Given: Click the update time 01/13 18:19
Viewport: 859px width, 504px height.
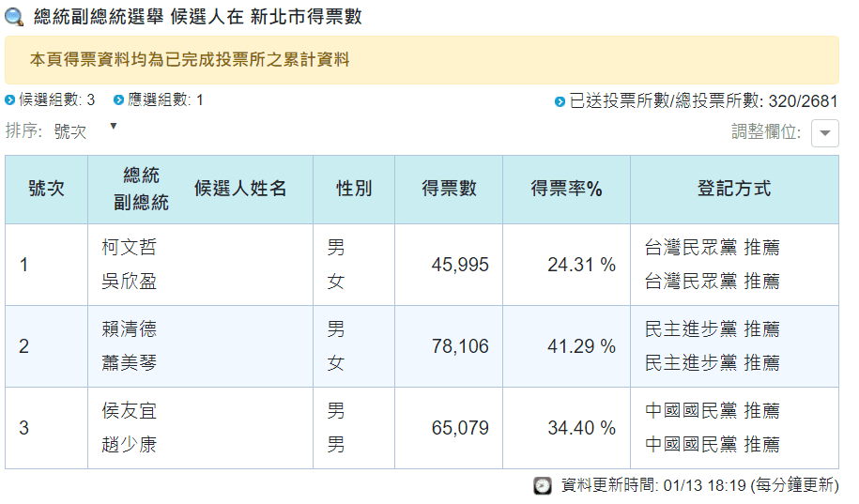Looking at the screenshot, I should coord(704,485).
